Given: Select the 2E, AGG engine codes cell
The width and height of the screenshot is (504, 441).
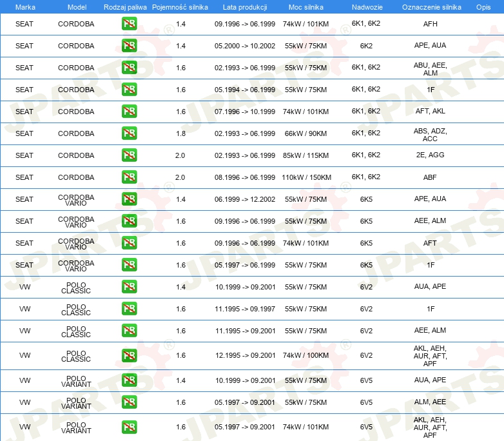Looking at the screenshot, I should click(x=430, y=155).
